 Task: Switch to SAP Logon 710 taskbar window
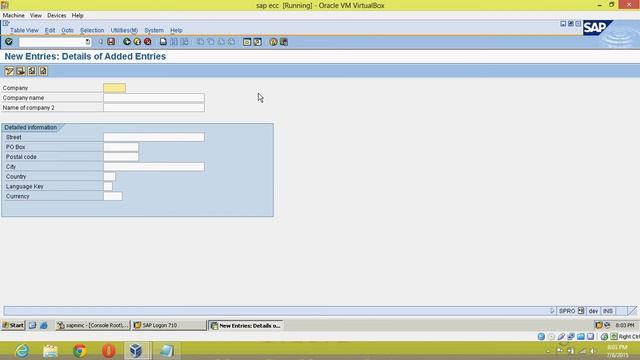coord(169,325)
